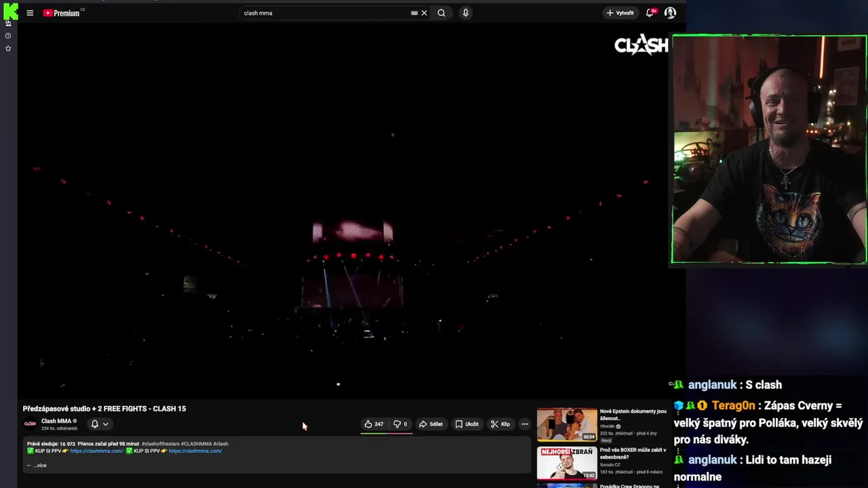Open the account avatar menu

click(670, 13)
